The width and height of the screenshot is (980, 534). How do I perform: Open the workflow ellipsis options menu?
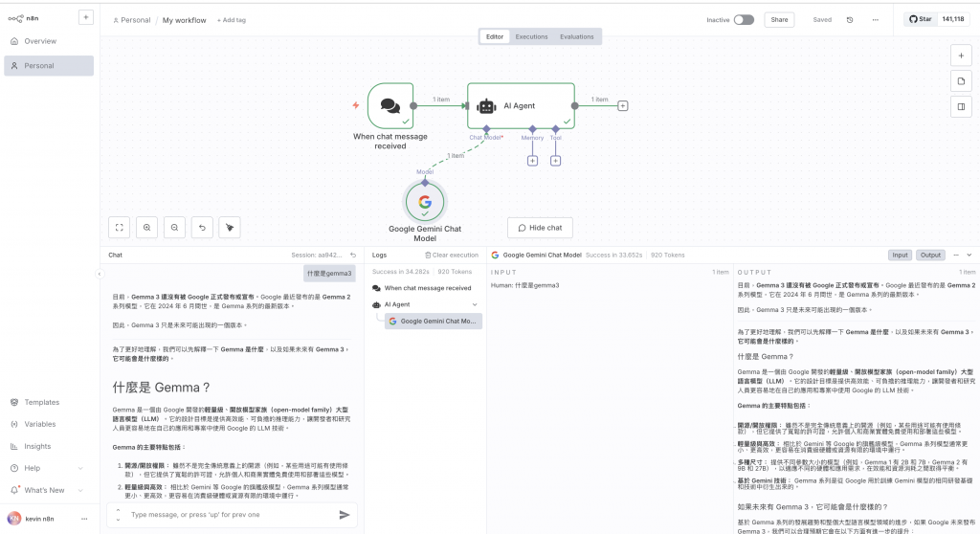(x=875, y=20)
